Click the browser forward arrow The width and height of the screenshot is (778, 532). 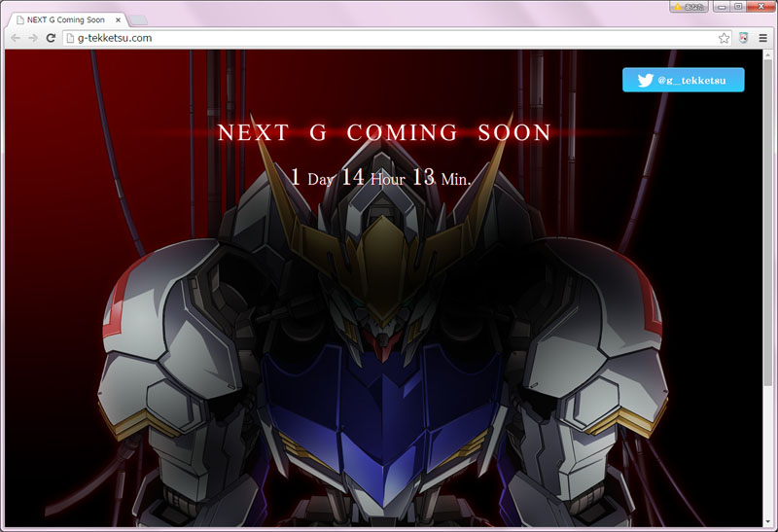click(33, 38)
